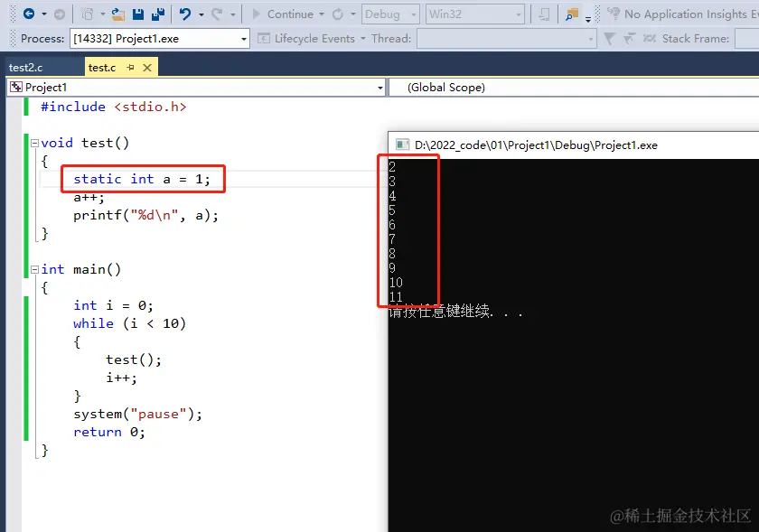Select the test.c tab
This screenshot has width=759, height=532.
102,67
